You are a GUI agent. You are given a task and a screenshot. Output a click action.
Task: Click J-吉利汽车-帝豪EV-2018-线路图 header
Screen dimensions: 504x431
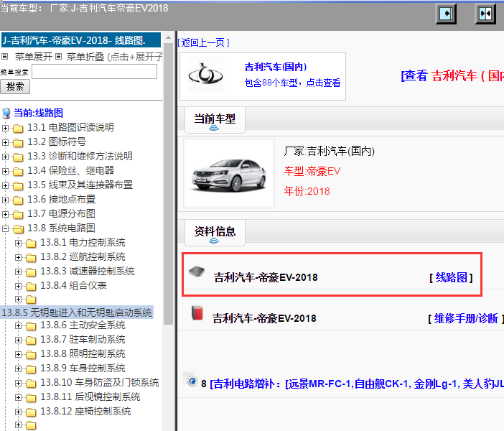click(81, 40)
